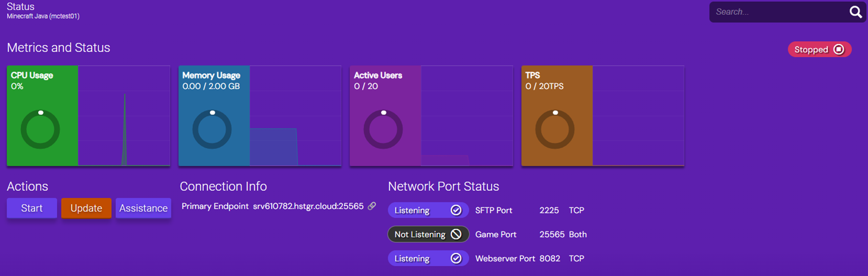Focus the Search input field
868x276 pixels.
[779, 12]
